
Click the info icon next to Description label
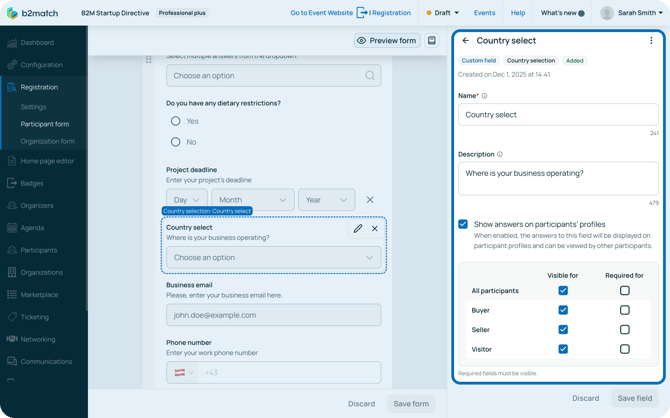(x=500, y=155)
